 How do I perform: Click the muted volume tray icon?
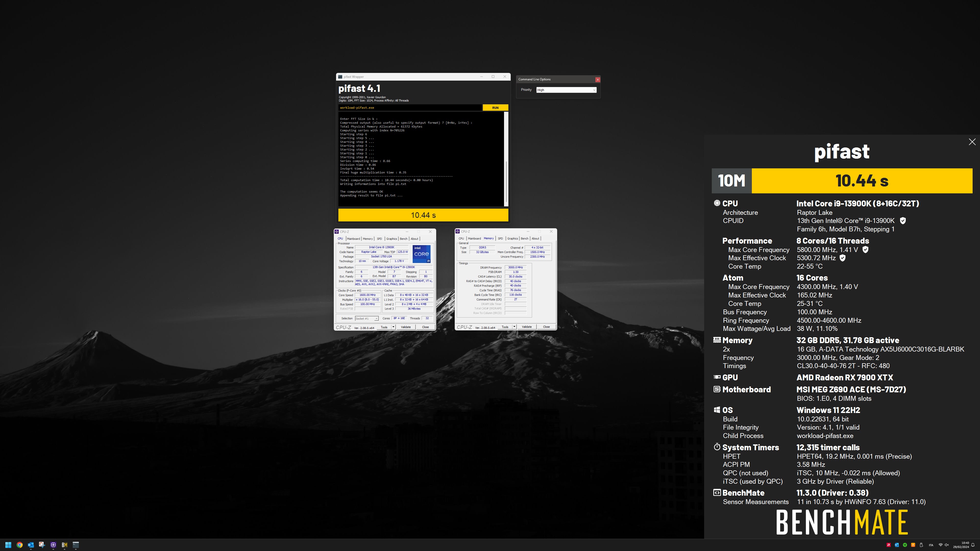point(947,545)
